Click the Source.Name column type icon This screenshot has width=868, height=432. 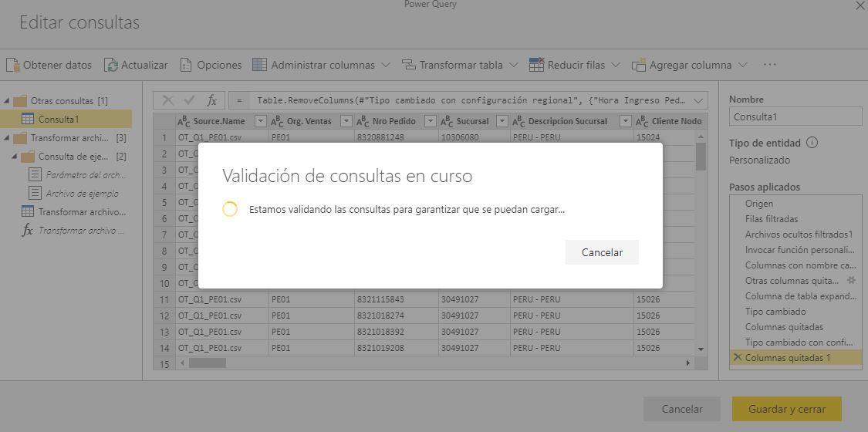tap(184, 122)
